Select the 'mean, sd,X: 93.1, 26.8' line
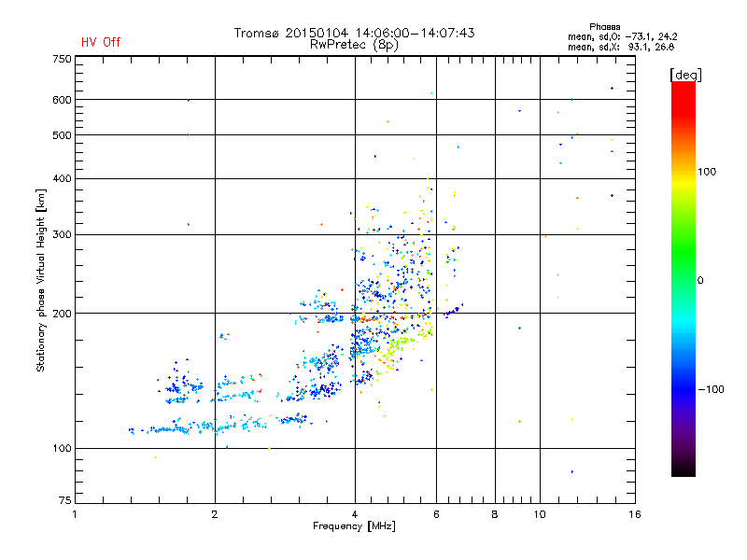Viewport: 747px width, 560px height. click(x=621, y=47)
